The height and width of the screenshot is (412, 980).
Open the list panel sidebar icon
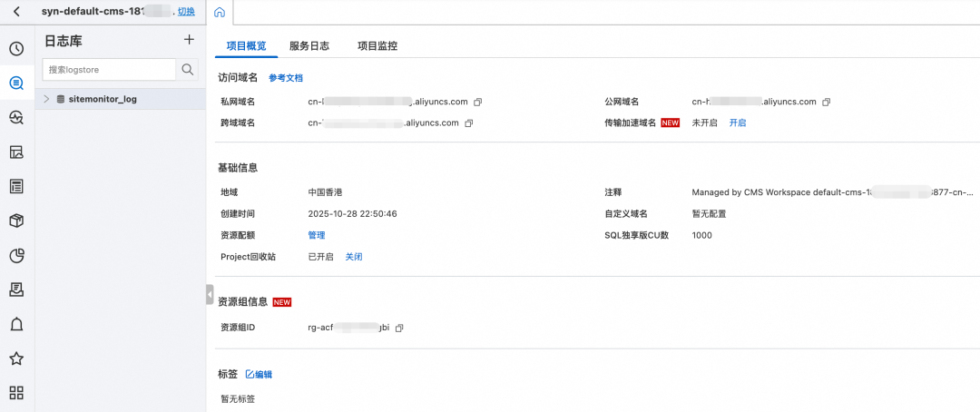pos(17,186)
